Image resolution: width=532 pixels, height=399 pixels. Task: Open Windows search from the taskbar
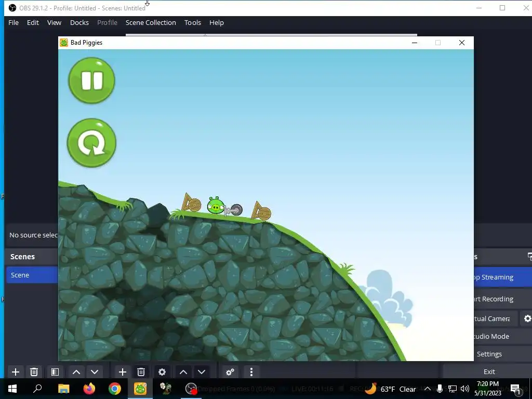click(x=37, y=389)
